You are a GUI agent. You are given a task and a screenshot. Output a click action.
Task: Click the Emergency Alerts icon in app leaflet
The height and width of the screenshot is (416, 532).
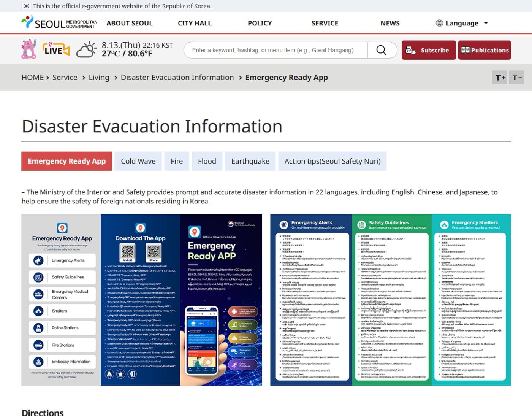[38, 260]
